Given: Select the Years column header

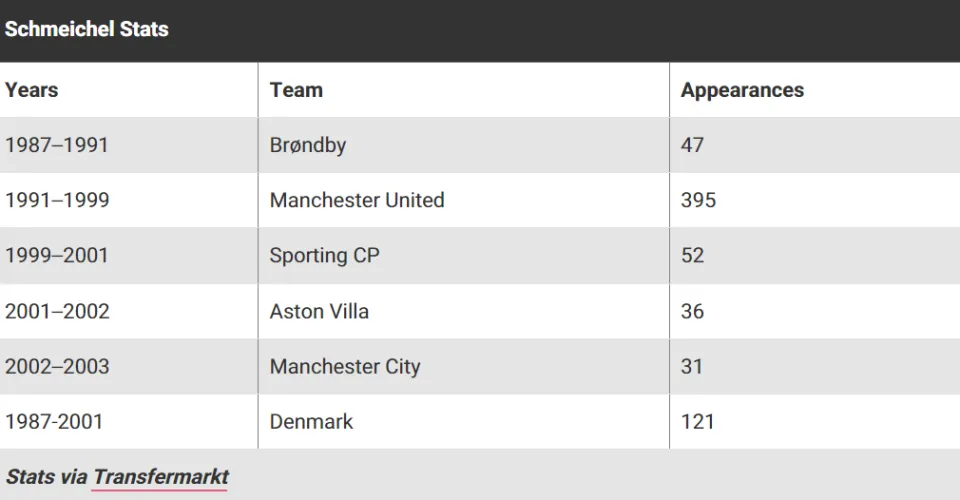Looking at the screenshot, I should [x=32, y=90].
